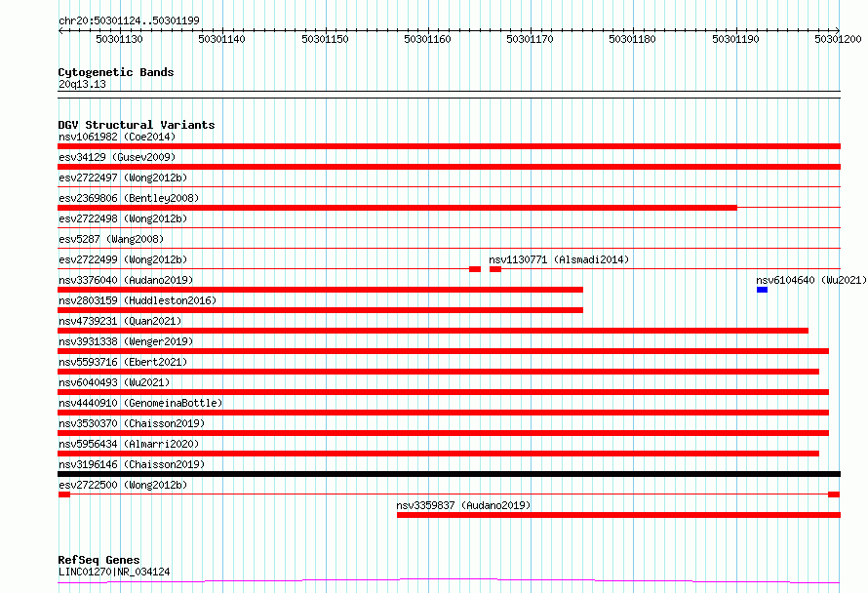
Task: Click nsv6040493 (Wu2021) label
Action: click(x=114, y=382)
